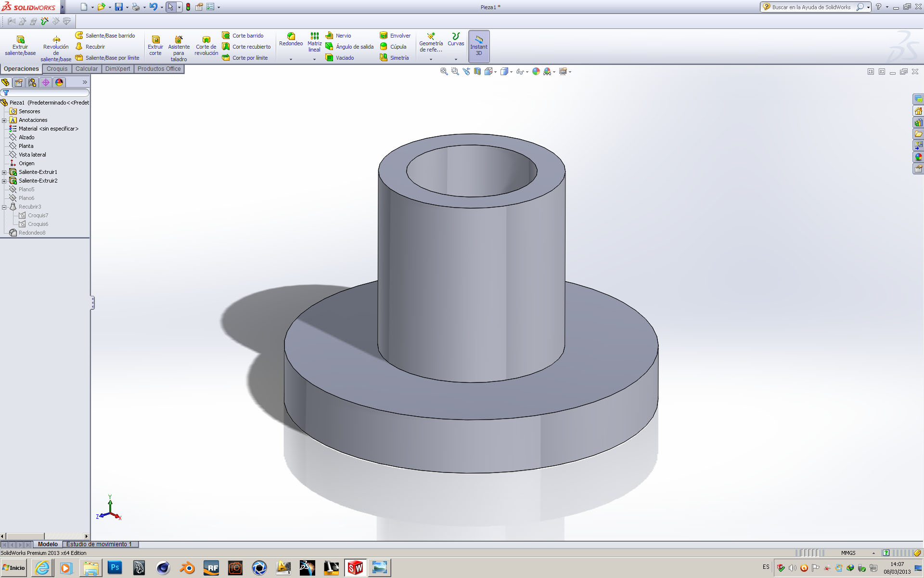Select the Operaciones tab
The width and height of the screenshot is (924, 578).
pos(21,69)
